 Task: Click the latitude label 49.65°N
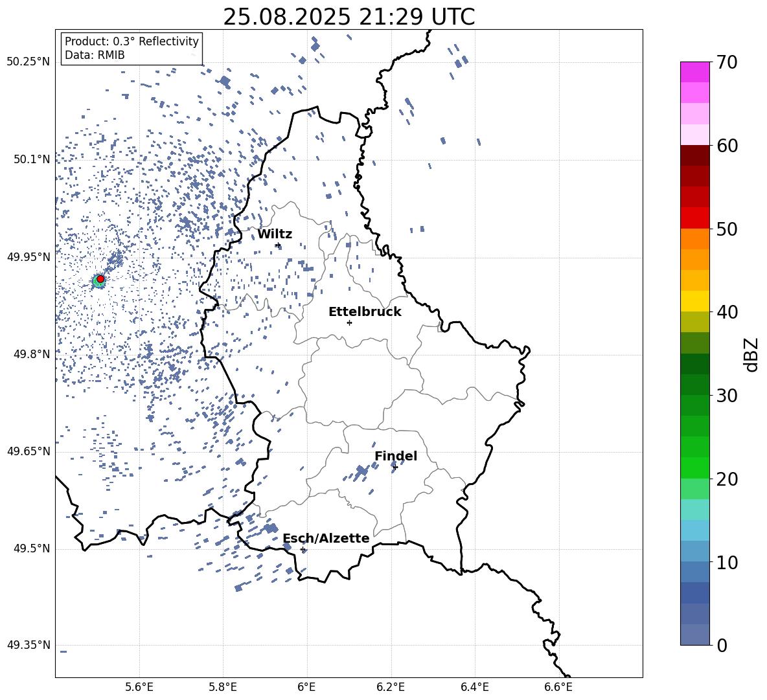(29, 451)
